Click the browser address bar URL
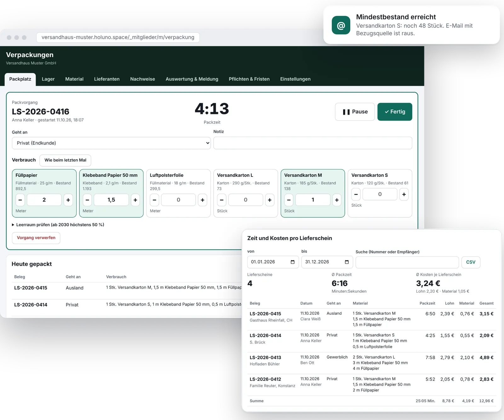 pos(118,37)
